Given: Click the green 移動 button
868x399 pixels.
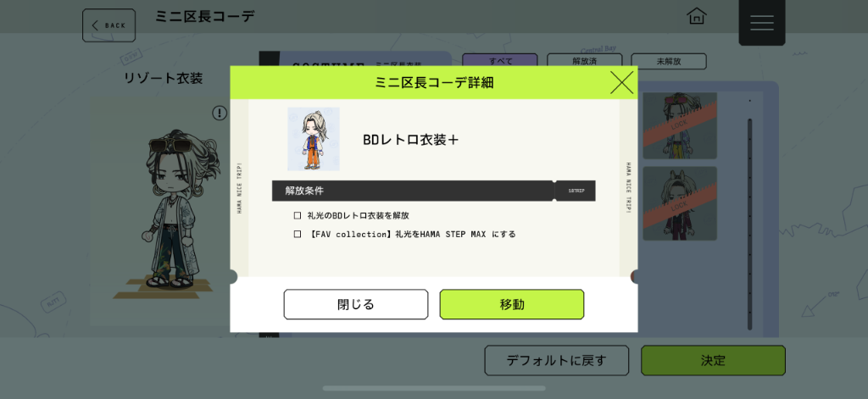Looking at the screenshot, I should 512,304.
